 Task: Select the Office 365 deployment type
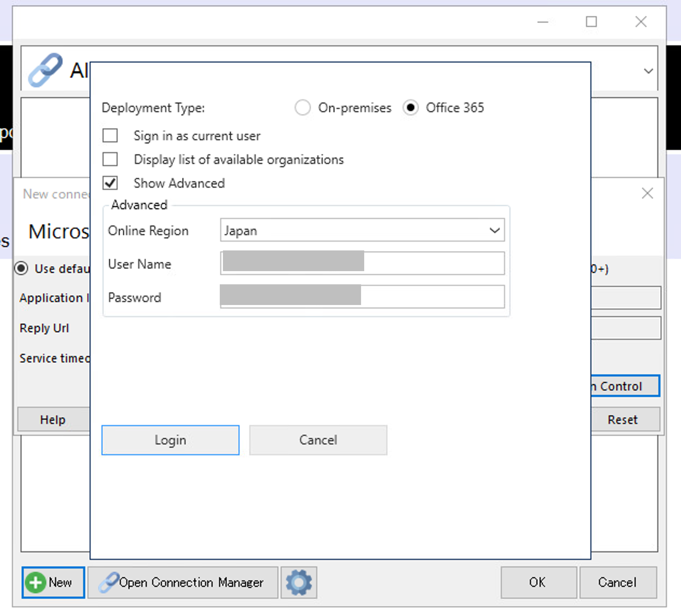[x=410, y=108]
